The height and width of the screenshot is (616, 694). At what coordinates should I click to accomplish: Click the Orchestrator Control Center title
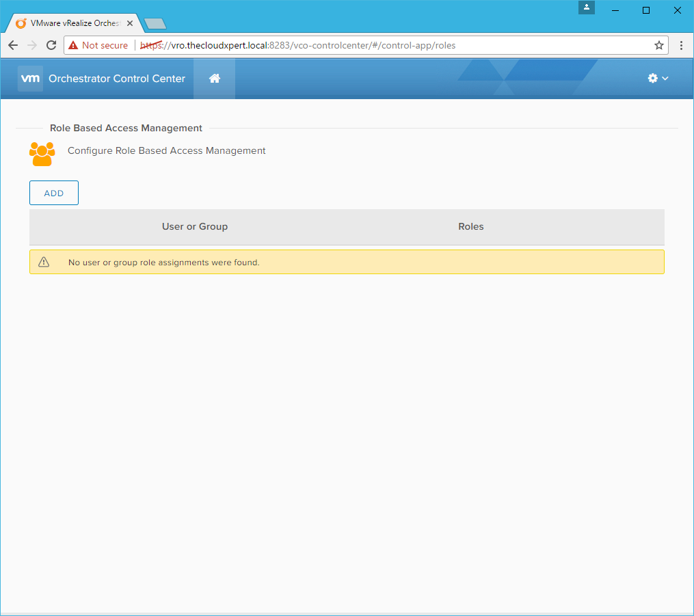pos(117,79)
